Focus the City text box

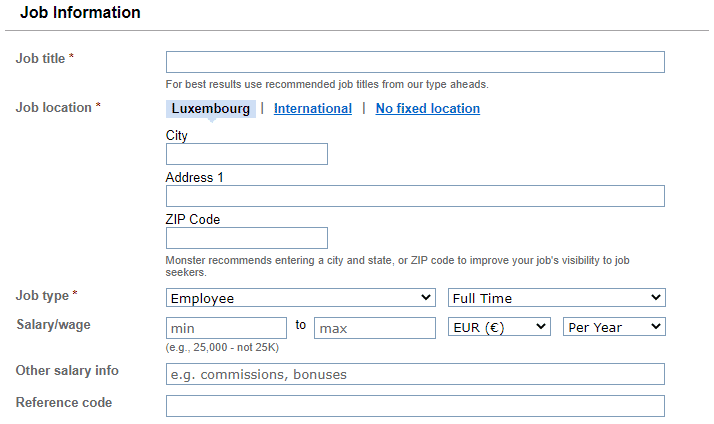click(247, 154)
